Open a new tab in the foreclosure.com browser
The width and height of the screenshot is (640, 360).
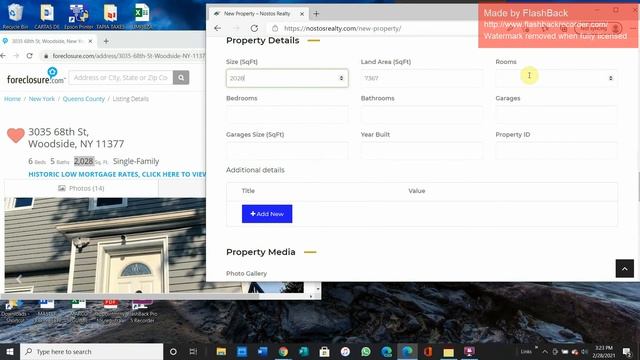(106, 41)
